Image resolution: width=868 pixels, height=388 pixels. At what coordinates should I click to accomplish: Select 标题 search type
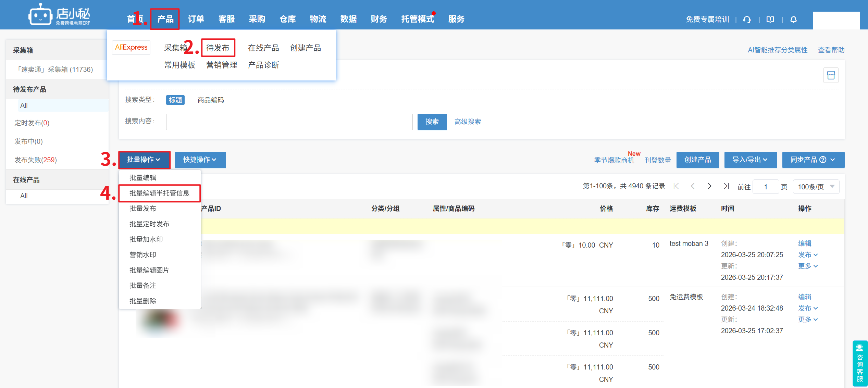175,100
